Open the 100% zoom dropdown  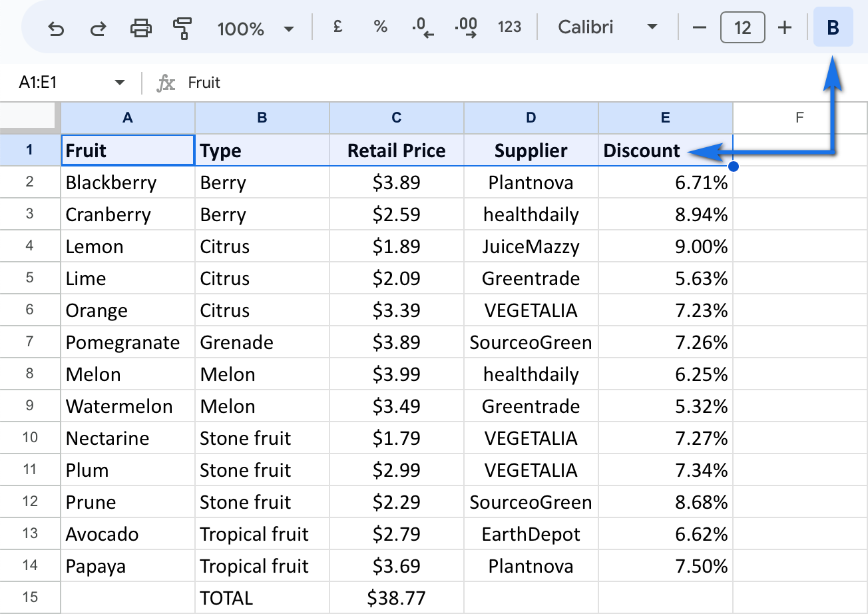point(256,29)
